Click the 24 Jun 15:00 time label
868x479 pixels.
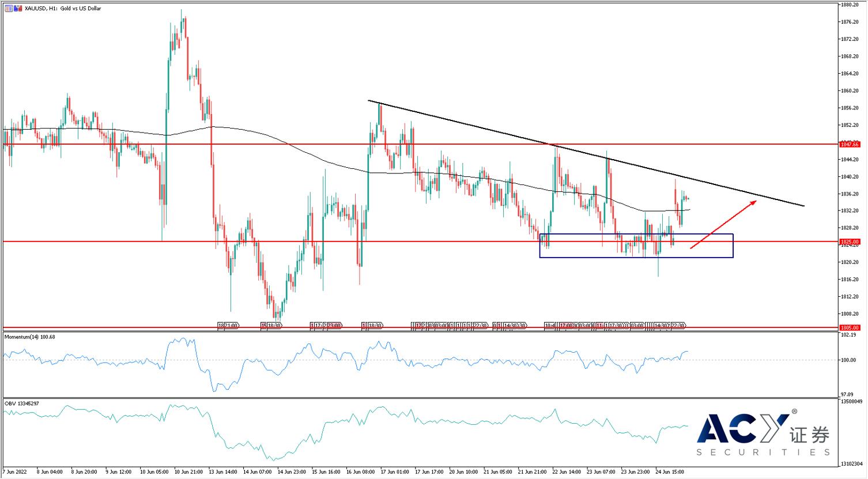click(670, 472)
